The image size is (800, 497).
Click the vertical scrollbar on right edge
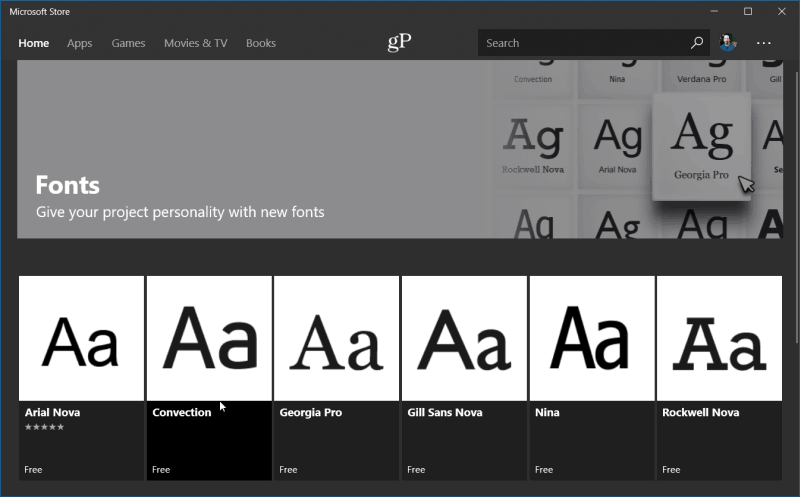coord(797,207)
